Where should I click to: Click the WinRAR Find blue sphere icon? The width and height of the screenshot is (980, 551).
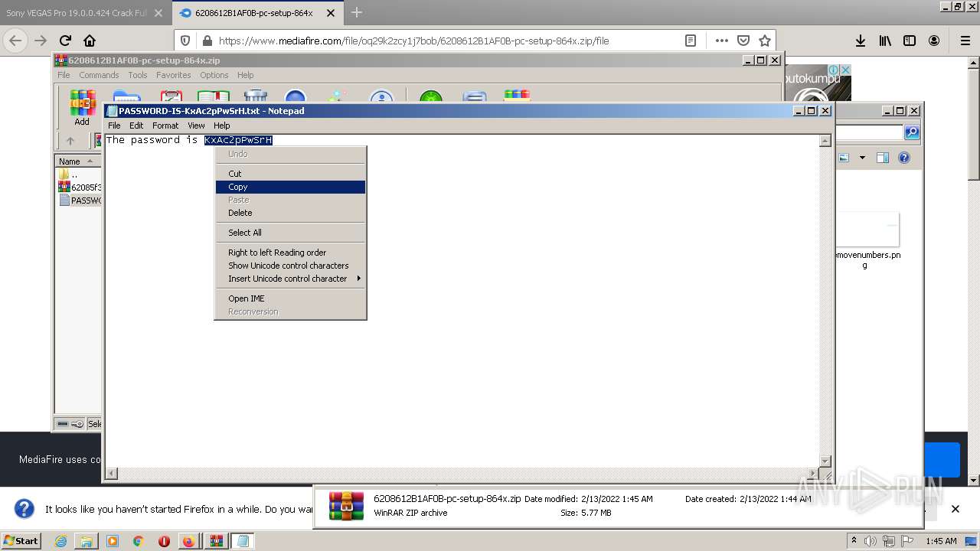pos(296,96)
